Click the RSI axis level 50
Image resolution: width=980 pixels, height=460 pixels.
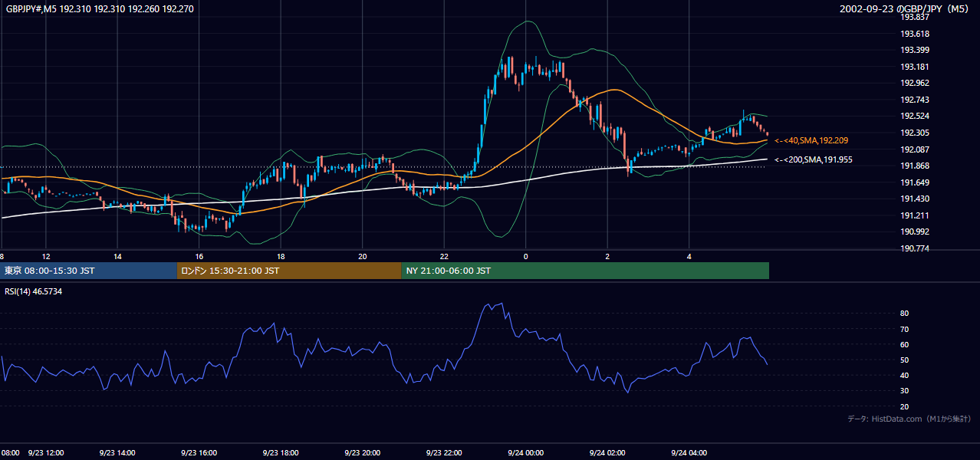[x=904, y=360]
